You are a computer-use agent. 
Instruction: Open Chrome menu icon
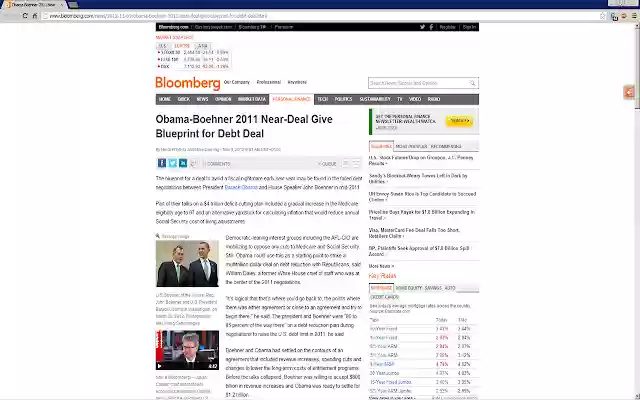634,16
